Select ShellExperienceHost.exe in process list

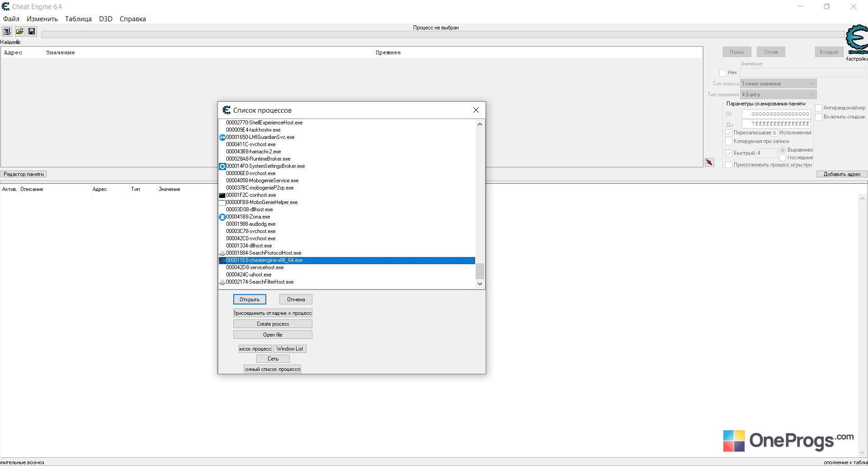click(347, 123)
